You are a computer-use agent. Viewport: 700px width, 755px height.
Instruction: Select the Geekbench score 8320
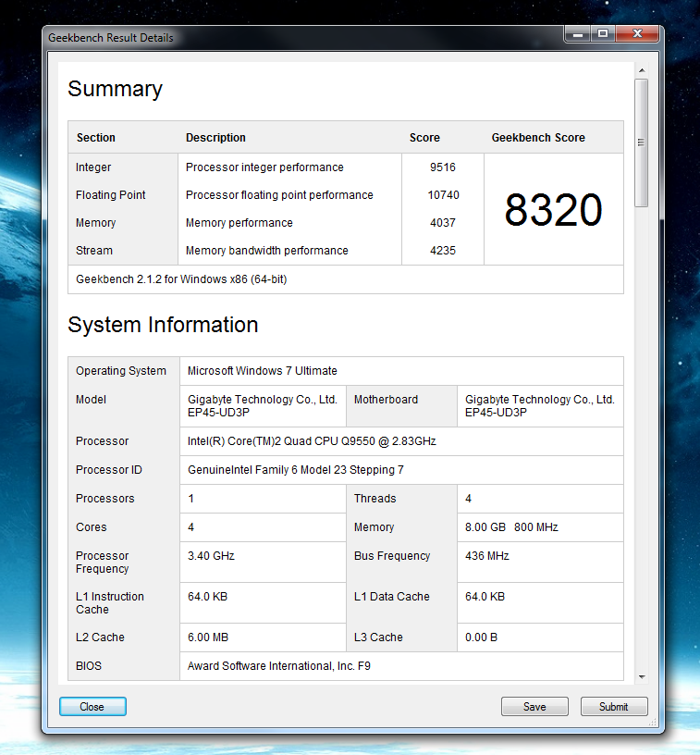[x=553, y=210]
